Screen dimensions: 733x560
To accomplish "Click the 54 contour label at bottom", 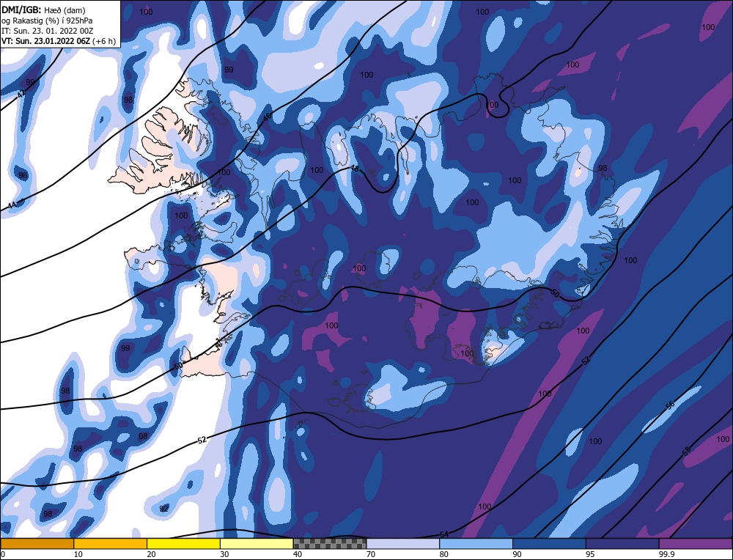I will 444,534.
